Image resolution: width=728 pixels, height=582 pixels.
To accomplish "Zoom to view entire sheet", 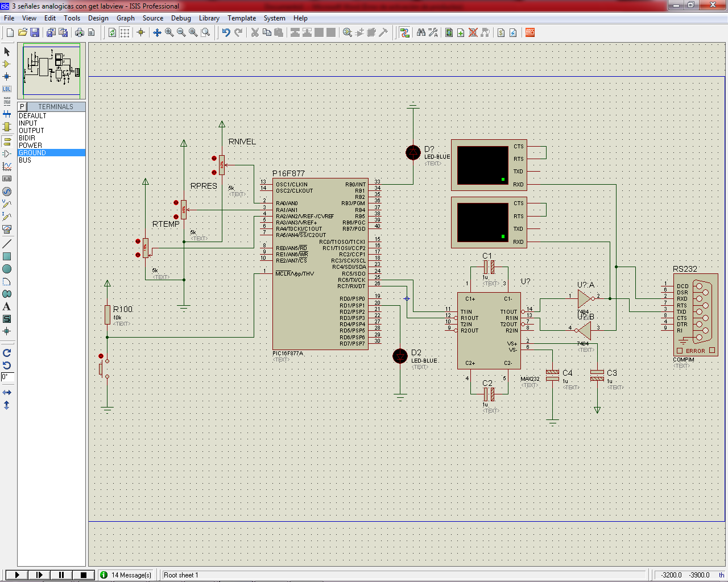I will pyautogui.click(x=193, y=32).
